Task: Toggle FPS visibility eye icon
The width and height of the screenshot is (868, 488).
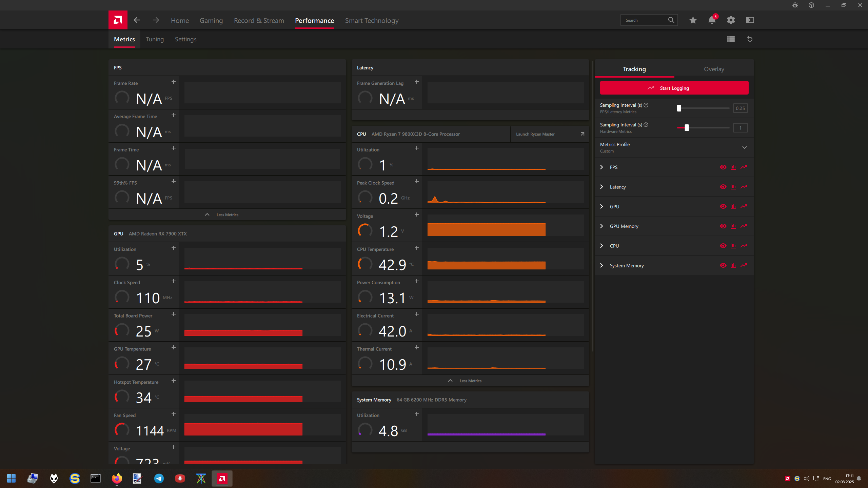Action: 723,167
